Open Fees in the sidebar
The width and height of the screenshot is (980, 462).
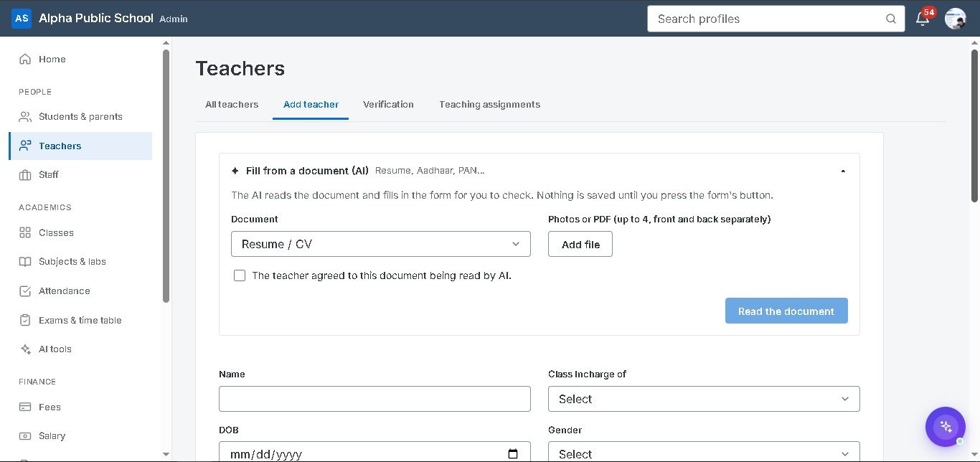click(80, 407)
